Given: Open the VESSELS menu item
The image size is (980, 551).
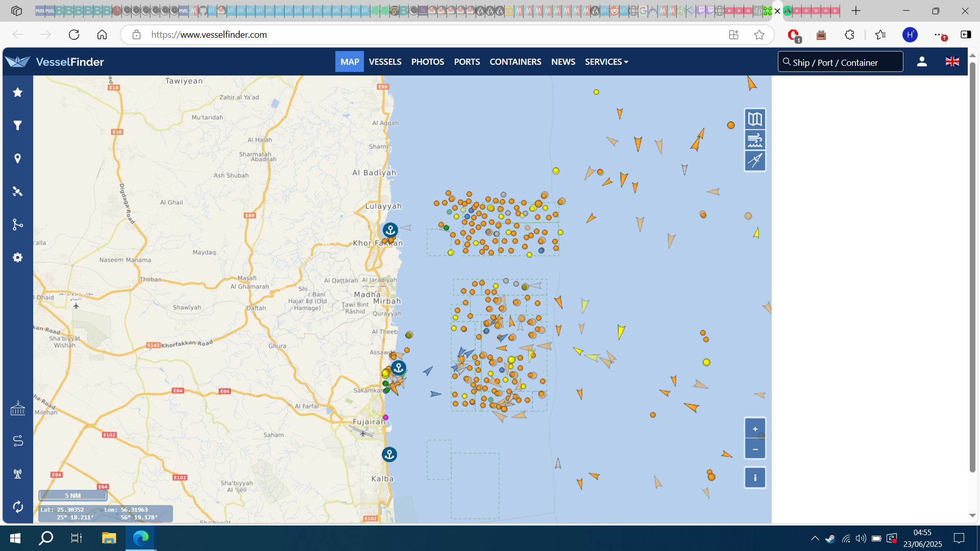Looking at the screenshot, I should [x=385, y=62].
